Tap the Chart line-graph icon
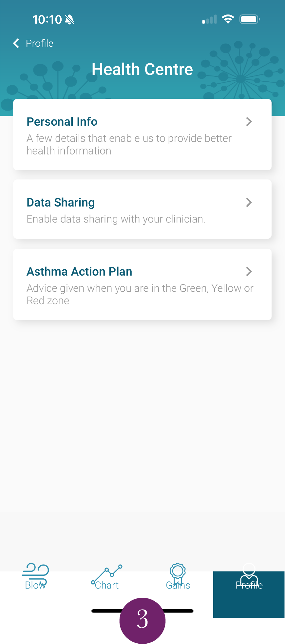The width and height of the screenshot is (285, 644). coord(107,572)
